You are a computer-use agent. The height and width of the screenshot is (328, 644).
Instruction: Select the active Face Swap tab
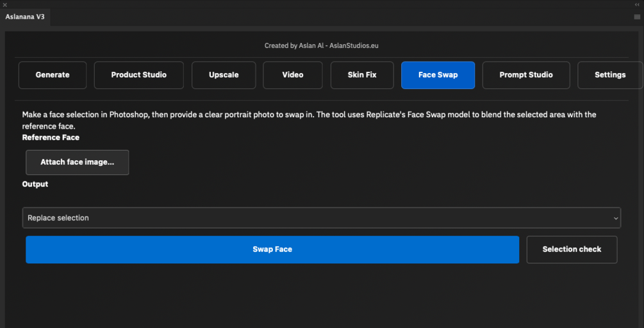438,75
